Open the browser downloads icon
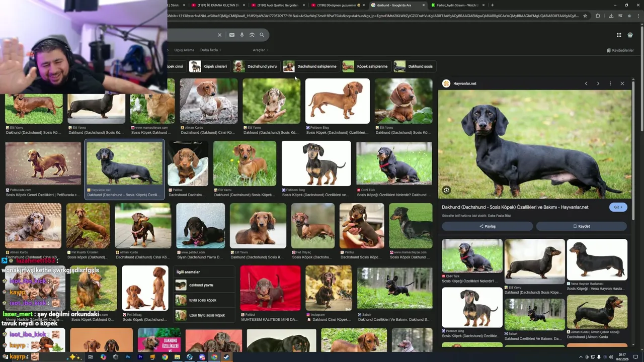The width and height of the screenshot is (644, 362). (611, 16)
